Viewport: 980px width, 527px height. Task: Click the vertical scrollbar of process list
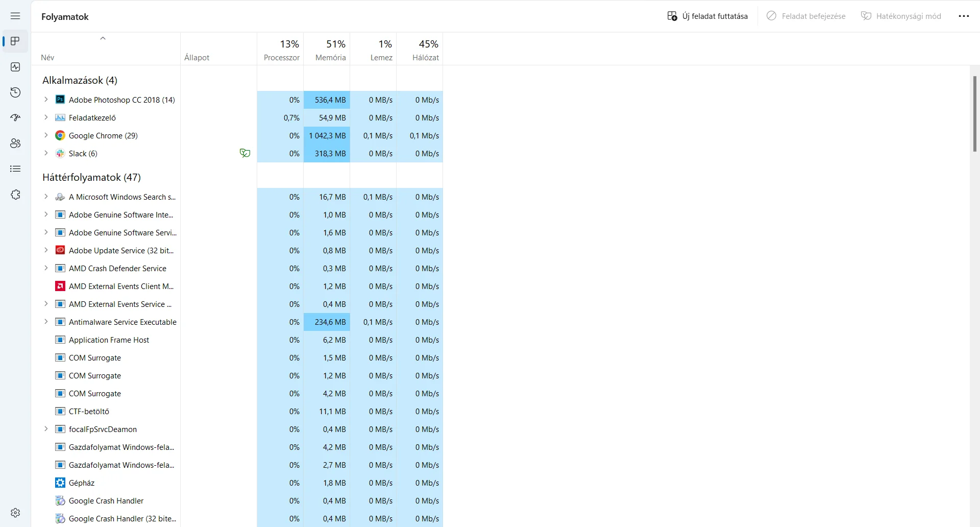[x=974, y=113]
